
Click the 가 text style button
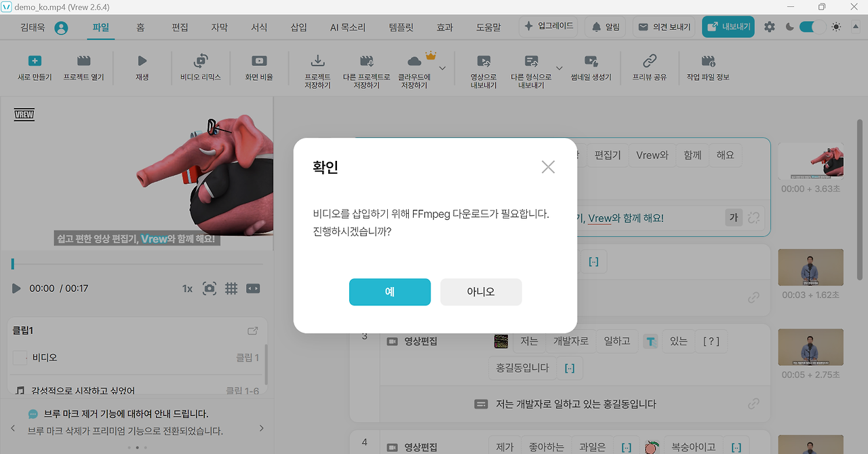pos(733,218)
